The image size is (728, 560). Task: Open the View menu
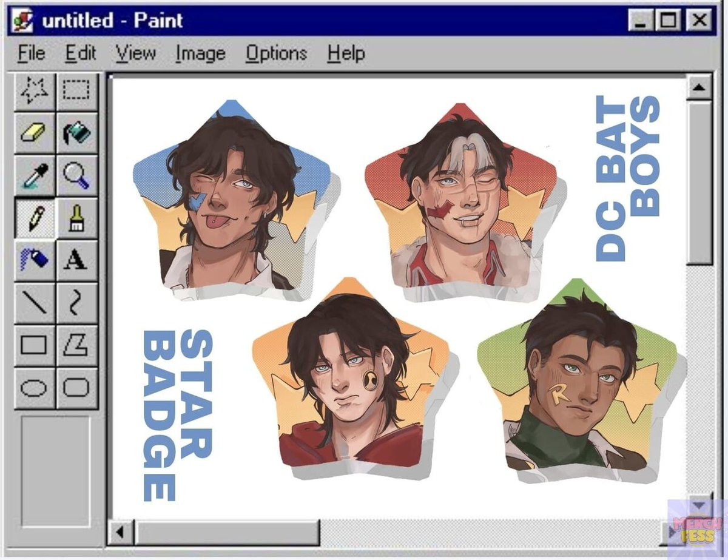136,53
